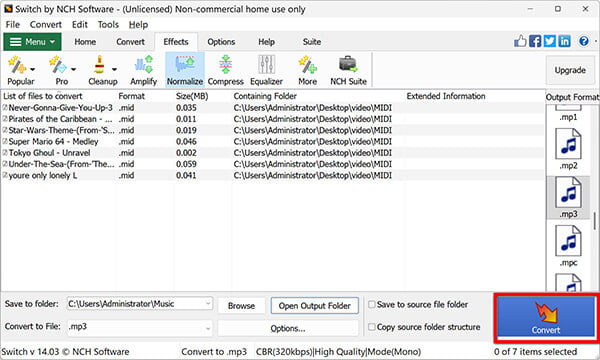Toggle checkbox for youre only lonely L
This screenshot has height=360, width=600.
coord(5,175)
